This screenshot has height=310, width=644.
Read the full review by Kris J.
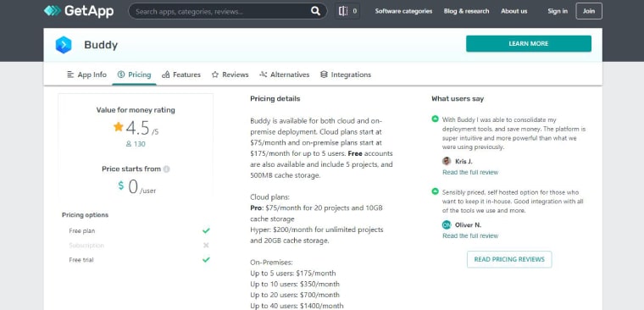(470, 172)
